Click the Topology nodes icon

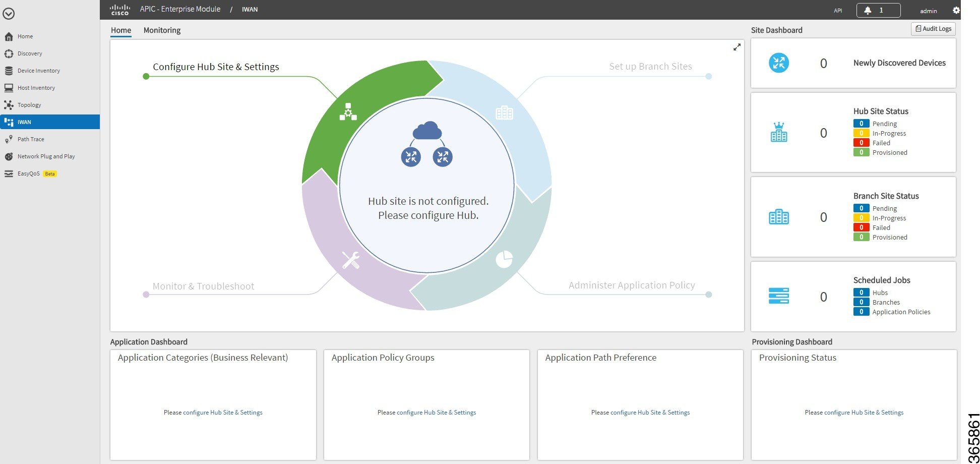9,105
